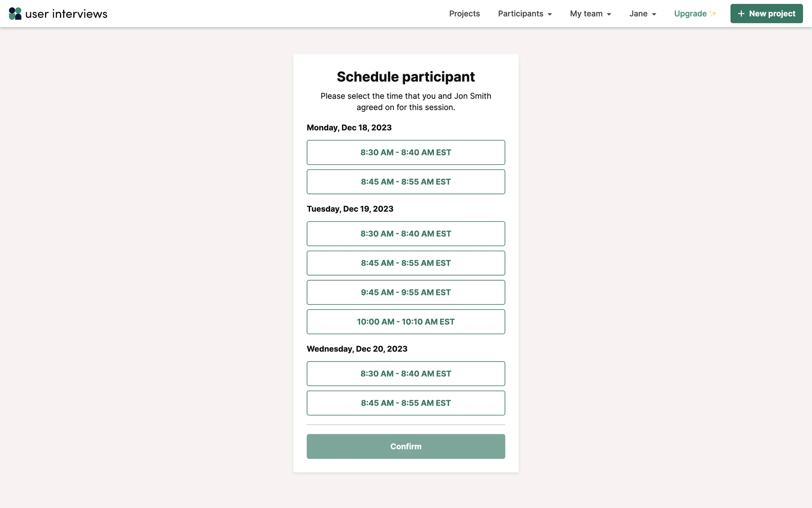The width and height of the screenshot is (812, 508).
Task: Click the Schedule participant heading
Action: pyautogui.click(x=406, y=77)
